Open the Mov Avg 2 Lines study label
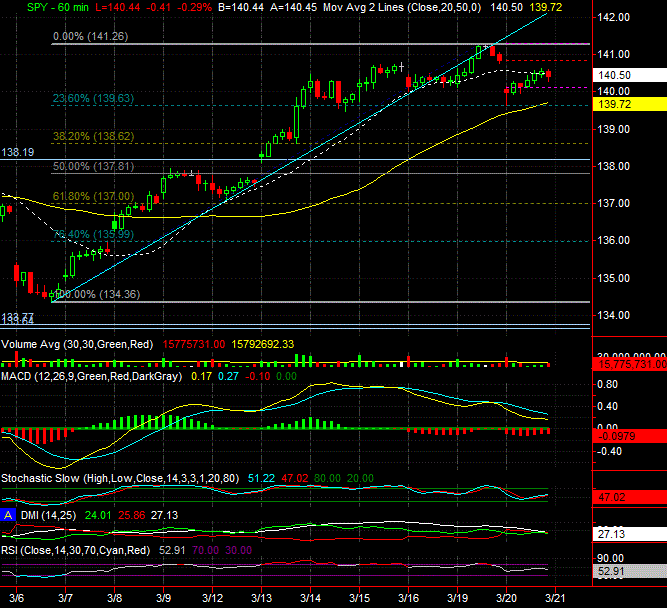This screenshot has height=608, width=667. (x=402, y=7)
